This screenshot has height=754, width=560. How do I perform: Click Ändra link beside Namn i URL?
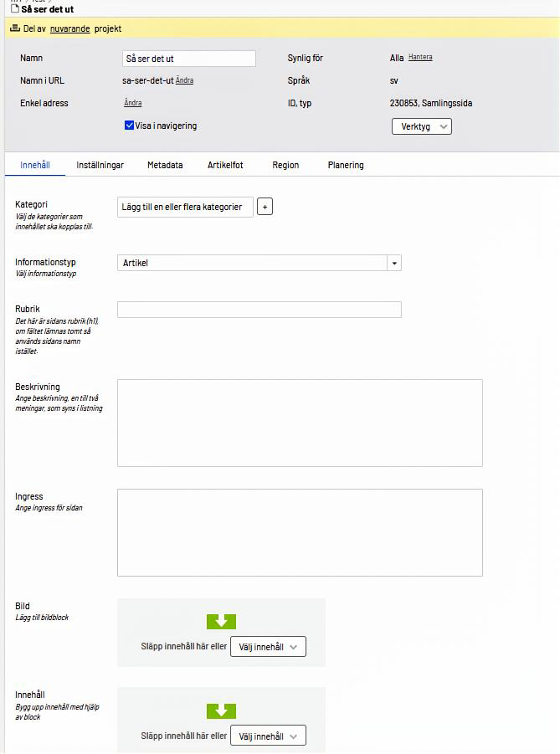185,80
